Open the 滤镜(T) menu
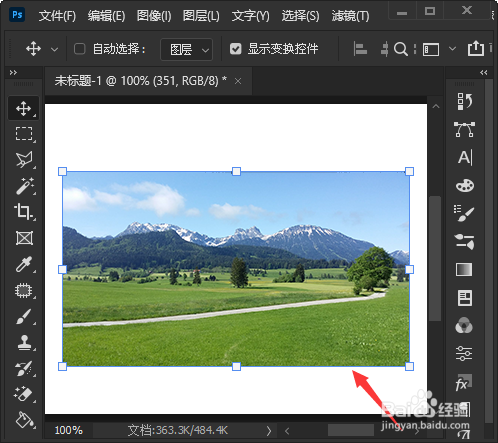The image size is (498, 443). [350, 16]
